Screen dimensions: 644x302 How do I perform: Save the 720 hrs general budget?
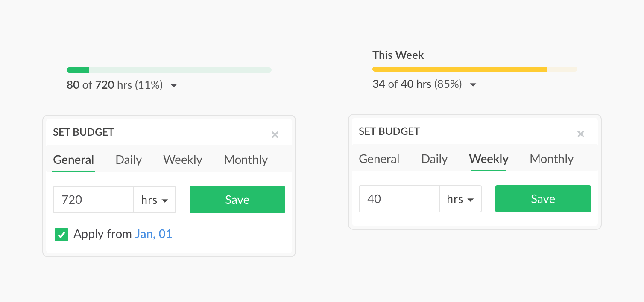[237, 200]
